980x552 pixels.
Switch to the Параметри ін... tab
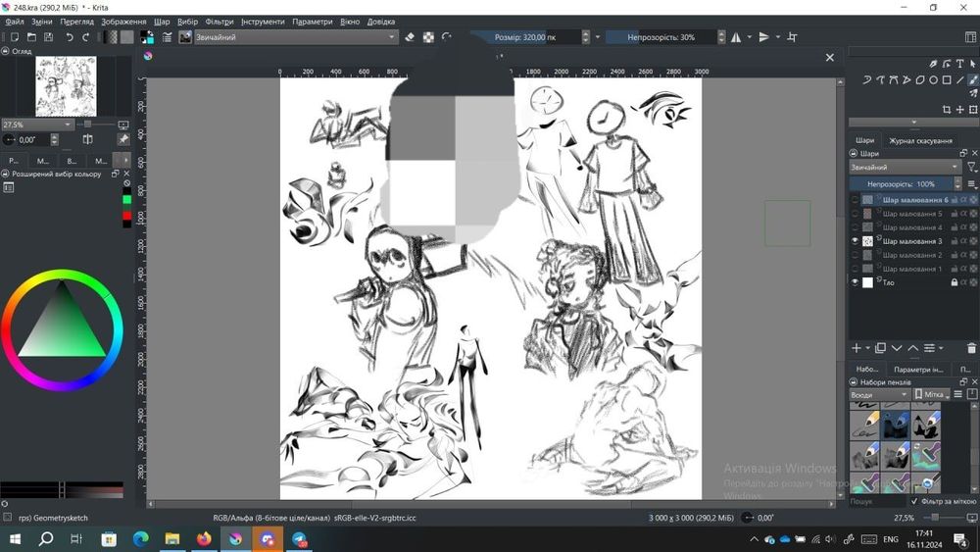click(918, 369)
